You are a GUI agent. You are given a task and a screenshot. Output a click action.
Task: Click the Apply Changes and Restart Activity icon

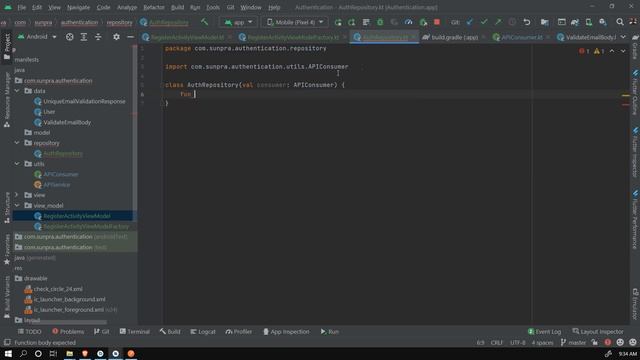[x=351, y=22]
